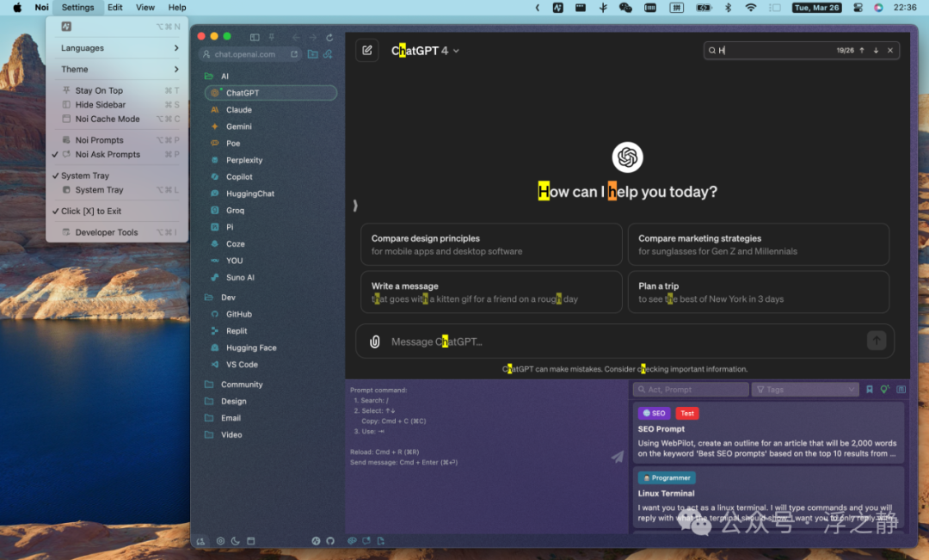Open the Help menu
The width and height of the screenshot is (929, 560).
177,7
